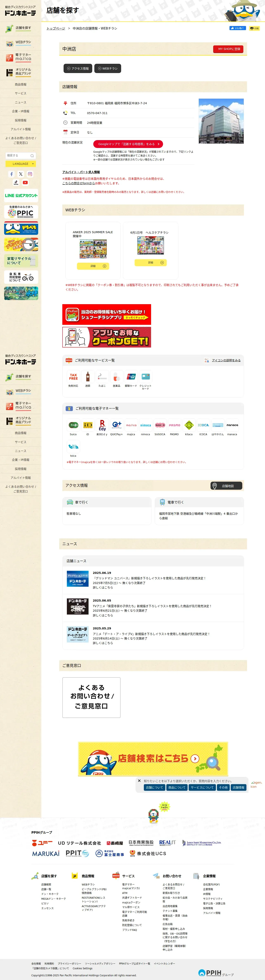
Task: Click the SUGOCA e-money icon
Action: point(160,425)
